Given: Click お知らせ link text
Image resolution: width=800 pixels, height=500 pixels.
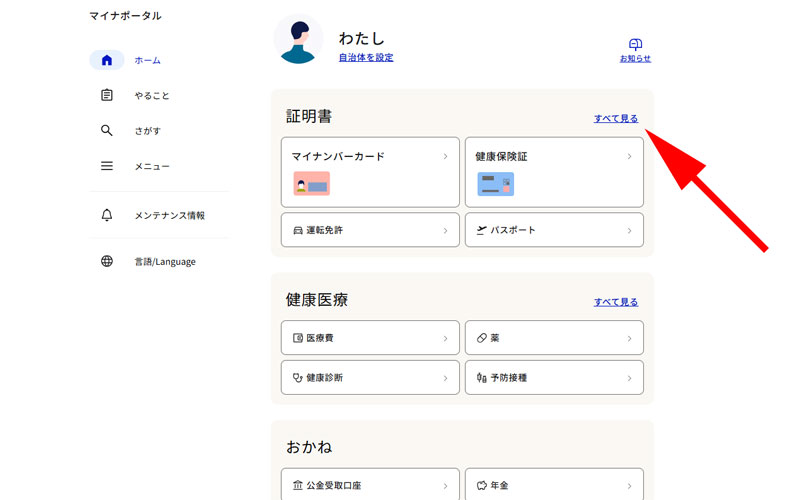Looking at the screenshot, I should pos(635,59).
